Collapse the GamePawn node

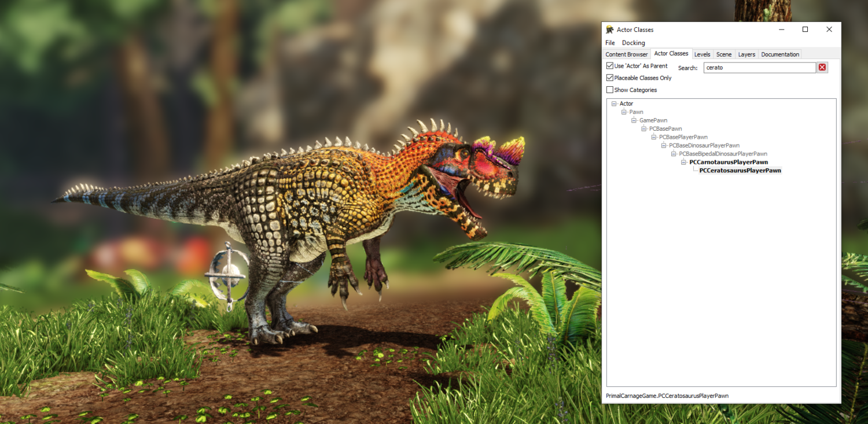[x=634, y=120]
